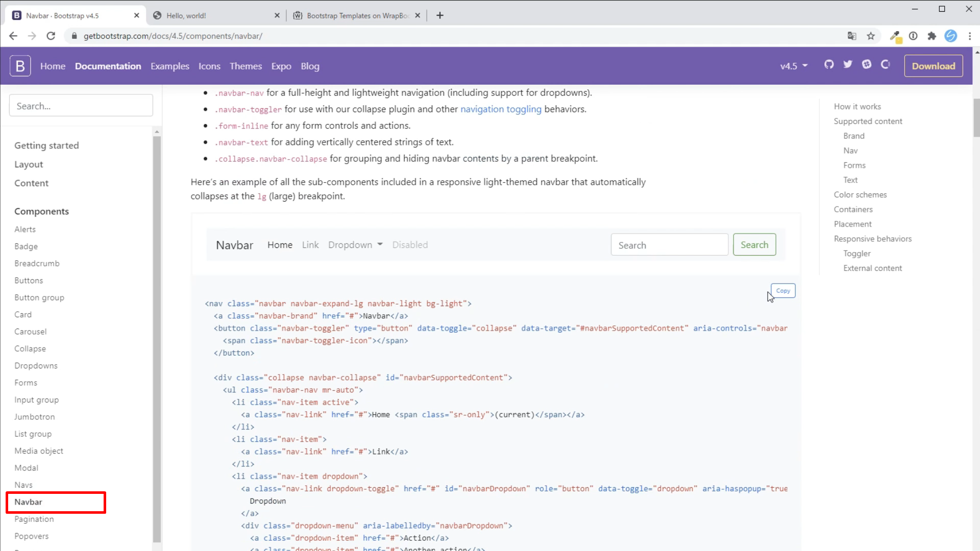Click the green Search button in example
The image size is (980, 551).
tap(754, 245)
